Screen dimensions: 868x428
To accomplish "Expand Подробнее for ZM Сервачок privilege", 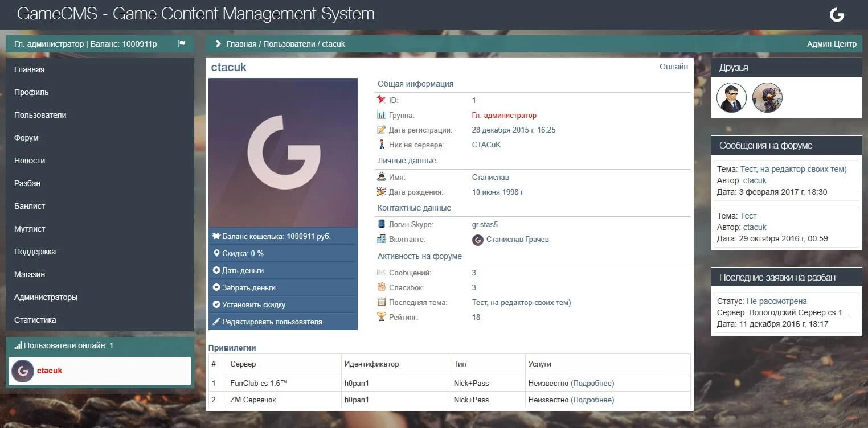I will pos(593,400).
